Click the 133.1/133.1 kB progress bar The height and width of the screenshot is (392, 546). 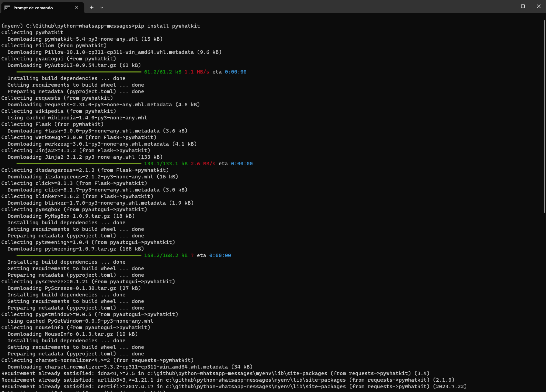coord(79,164)
